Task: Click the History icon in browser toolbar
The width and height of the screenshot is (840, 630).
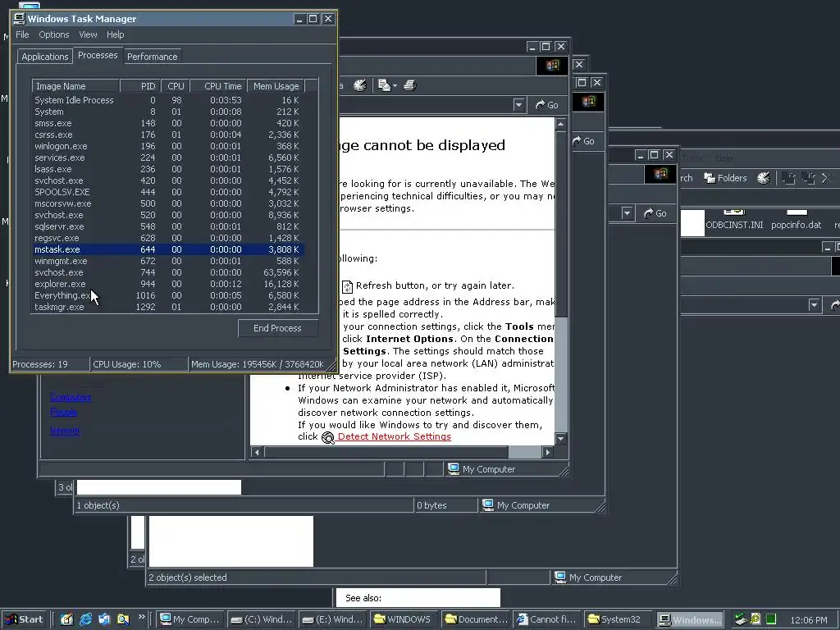Action: click(x=360, y=85)
